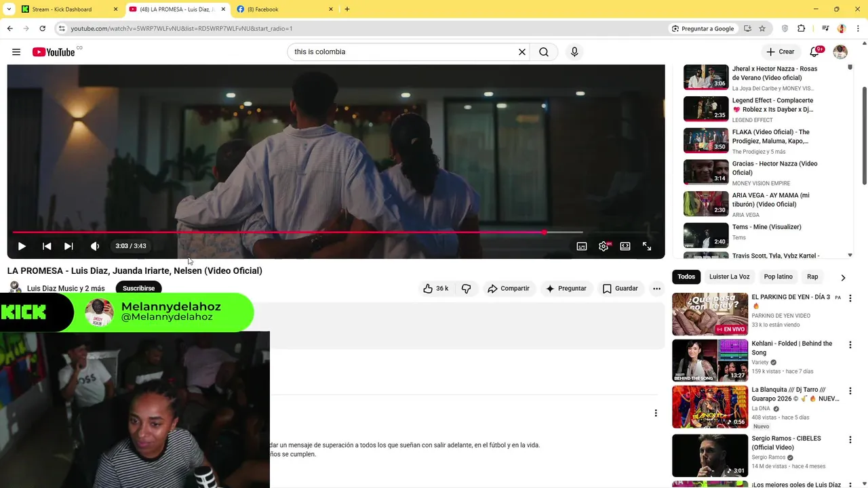Viewport: 868px width, 488px height.
Task: Open options for Sergio Ramos video
Action: (850, 439)
